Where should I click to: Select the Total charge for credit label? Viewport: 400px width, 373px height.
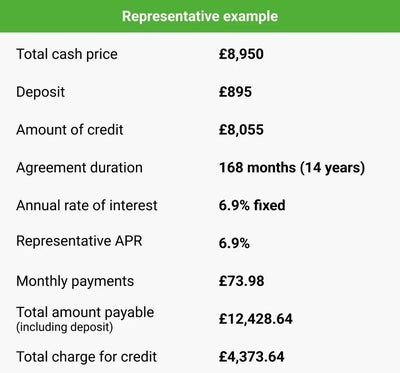[86, 357]
